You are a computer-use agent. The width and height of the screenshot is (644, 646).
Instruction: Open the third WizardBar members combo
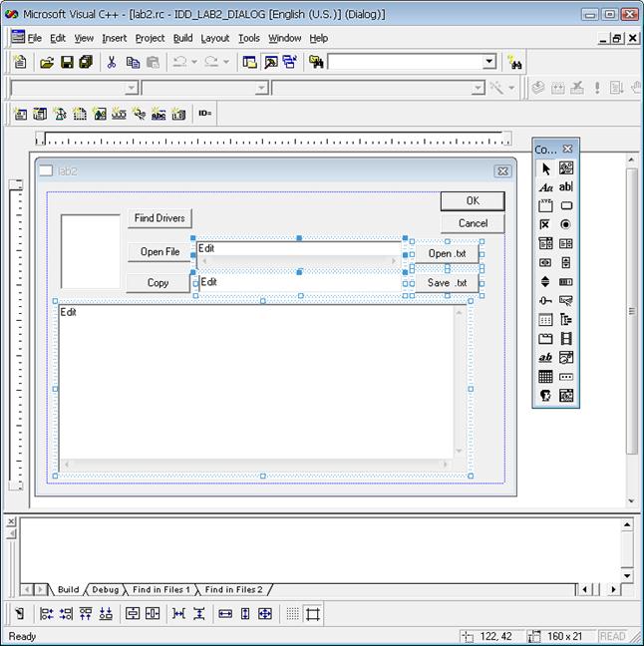(x=378, y=88)
